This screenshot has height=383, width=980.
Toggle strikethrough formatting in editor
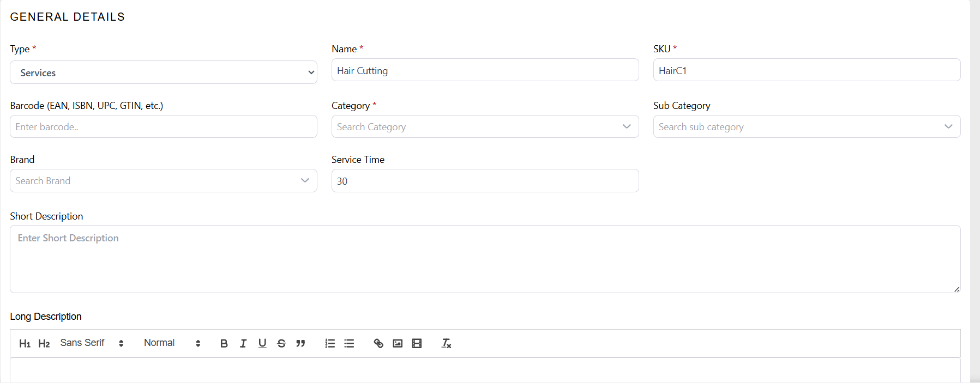click(281, 343)
